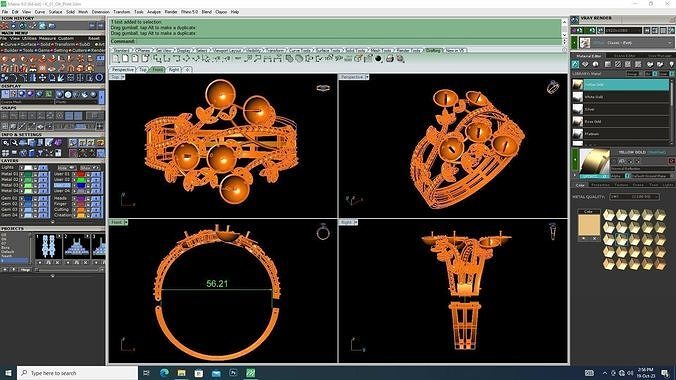Click the pencil icon in the Material Editor toolbar

(575, 64)
